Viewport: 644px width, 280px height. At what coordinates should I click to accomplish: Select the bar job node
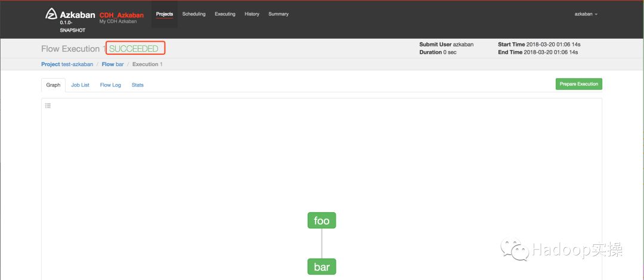(321, 267)
